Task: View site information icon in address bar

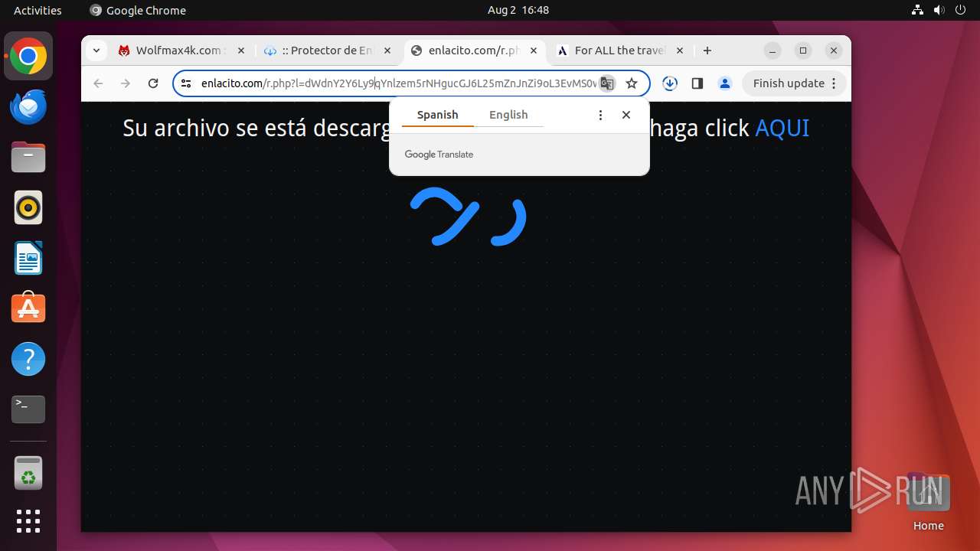Action: [186, 83]
